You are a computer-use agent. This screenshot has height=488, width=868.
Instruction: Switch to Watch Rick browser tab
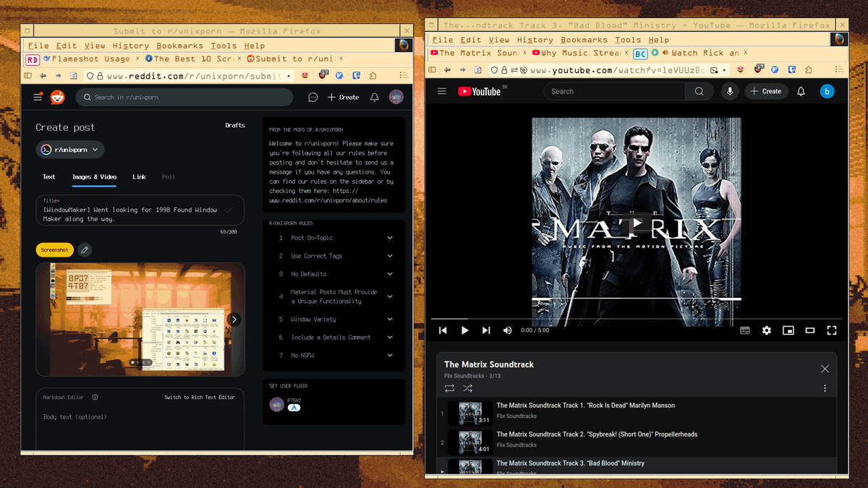tap(699, 53)
